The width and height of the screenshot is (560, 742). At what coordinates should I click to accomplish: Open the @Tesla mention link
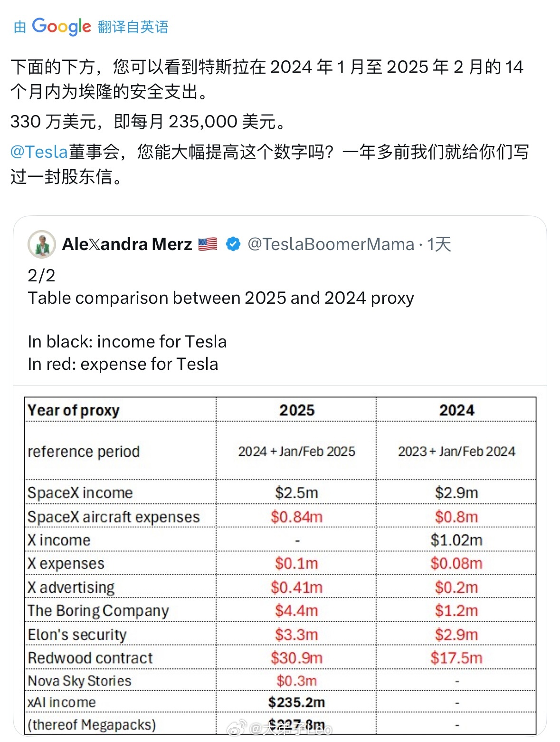39,152
